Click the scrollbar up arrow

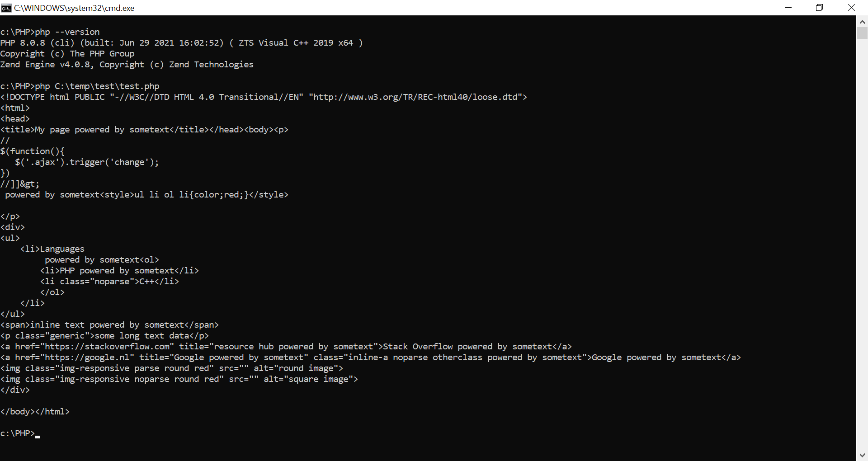click(x=862, y=21)
